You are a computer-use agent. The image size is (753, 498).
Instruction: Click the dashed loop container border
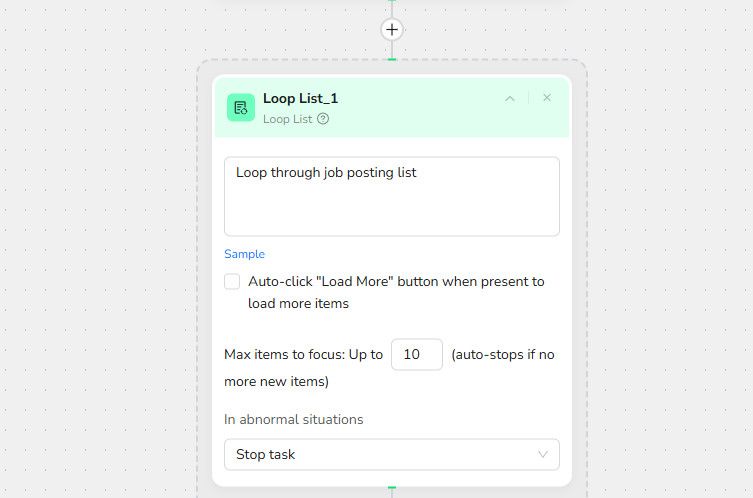pyautogui.click(x=197, y=300)
